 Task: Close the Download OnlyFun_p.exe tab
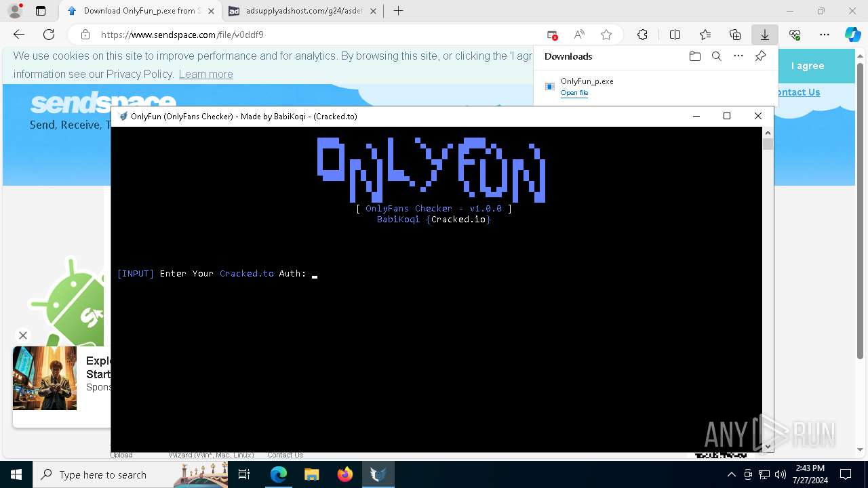[212, 11]
